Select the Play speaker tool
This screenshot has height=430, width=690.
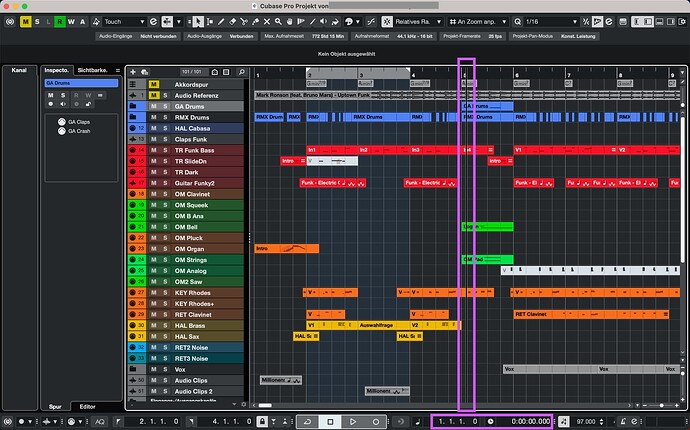[324, 22]
